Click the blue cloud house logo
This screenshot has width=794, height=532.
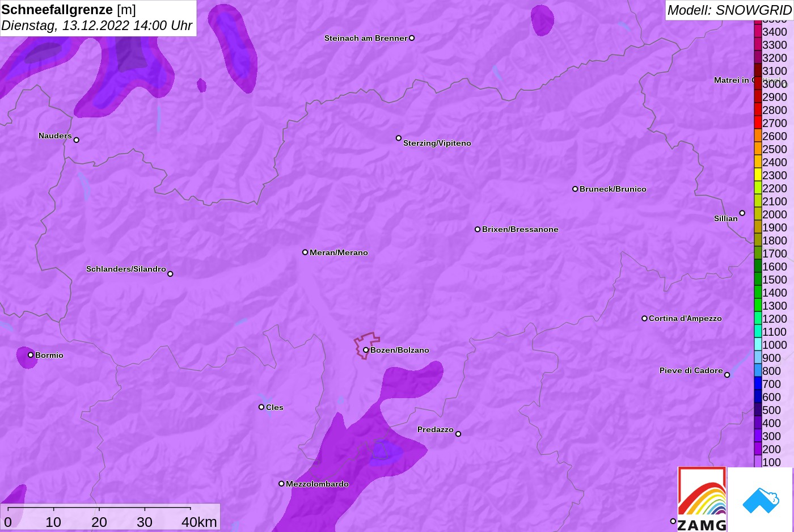(761, 501)
